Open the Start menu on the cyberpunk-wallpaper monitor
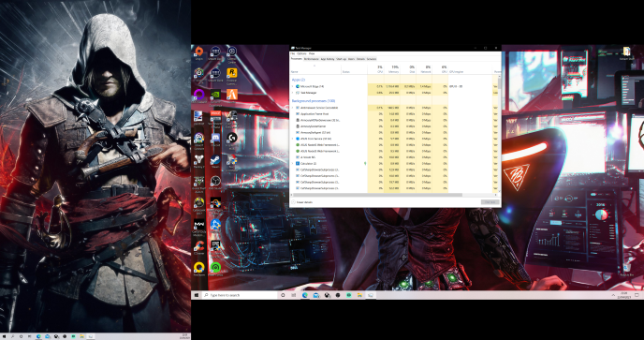The height and width of the screenshot is (340, 644). pos(197,295)
